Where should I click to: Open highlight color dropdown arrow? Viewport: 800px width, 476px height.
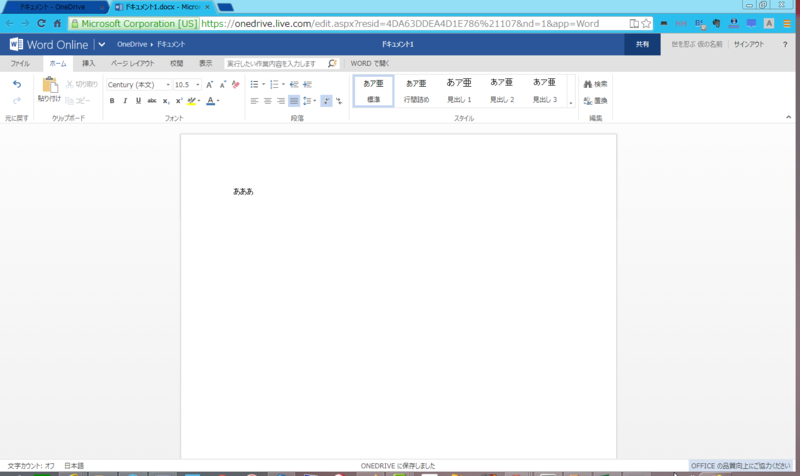click(199, 101)
